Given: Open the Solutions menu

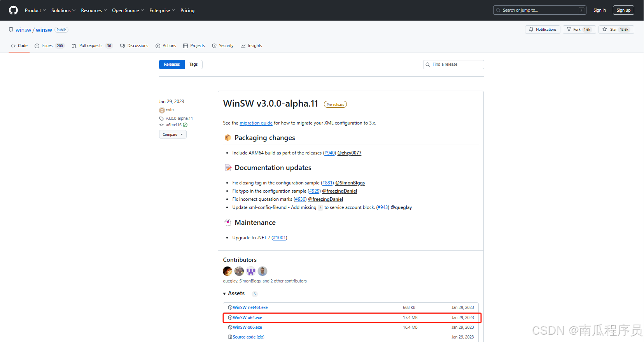Looking at the screenshot, I should [63, 11].
